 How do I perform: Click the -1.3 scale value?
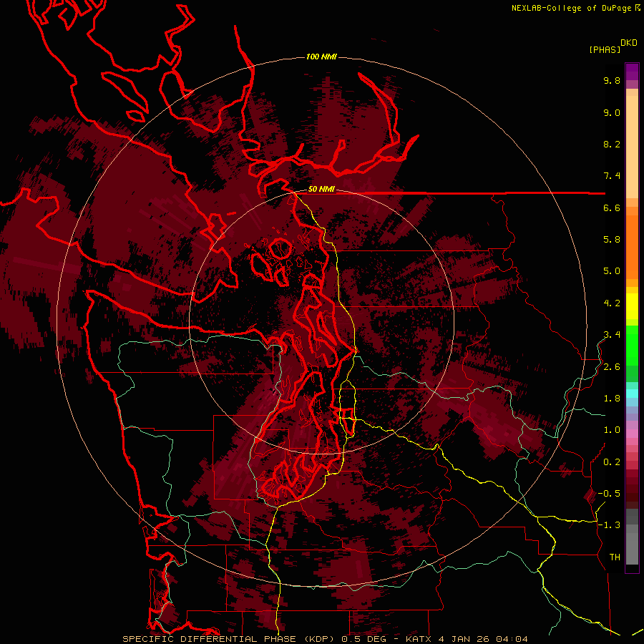pos(609,525)
